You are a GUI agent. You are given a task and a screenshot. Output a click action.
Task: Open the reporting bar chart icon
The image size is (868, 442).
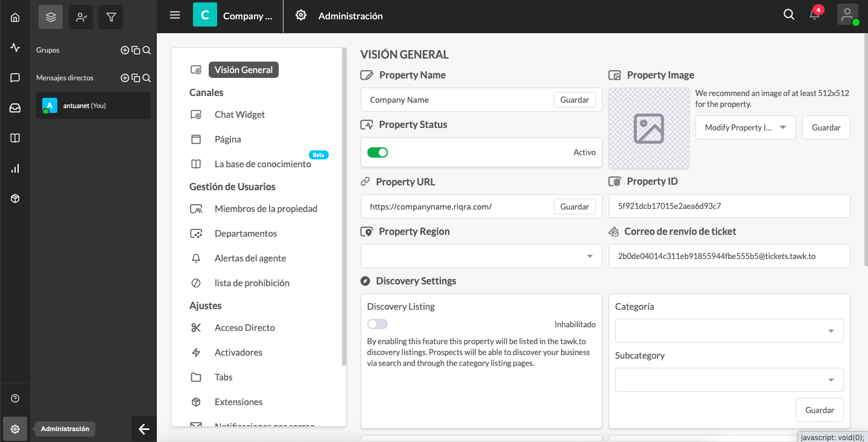tap(15, 168)
